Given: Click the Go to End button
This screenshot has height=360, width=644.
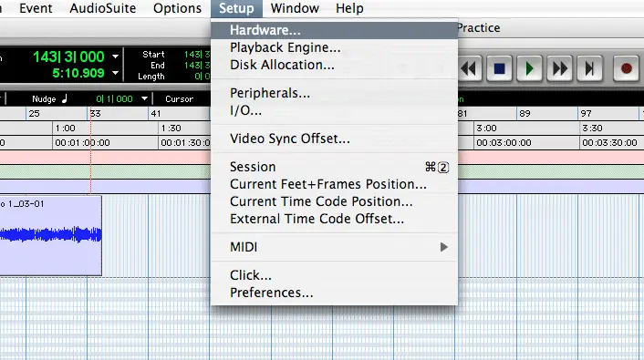Looking at the screenshot, I should [590, 68].
